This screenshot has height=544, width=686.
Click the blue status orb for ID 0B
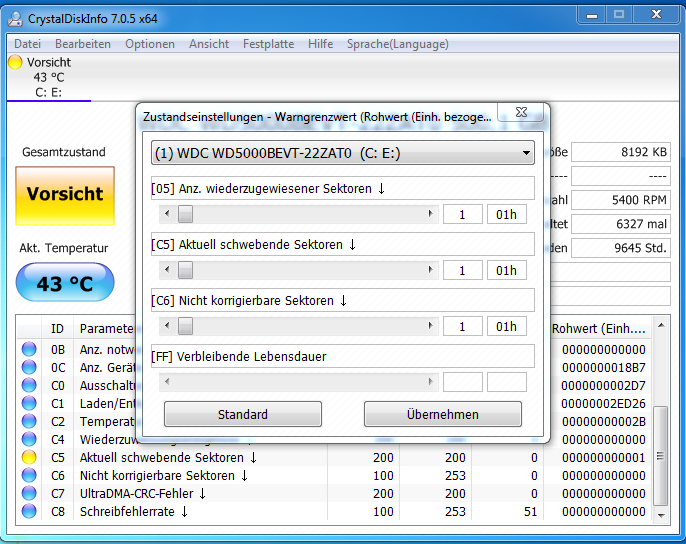click(x=29, y=349)
